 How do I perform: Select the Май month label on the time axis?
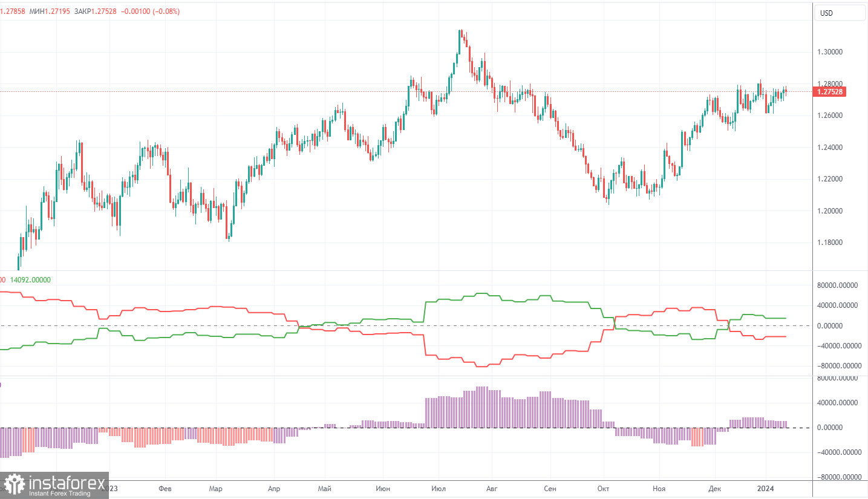(325, 488)
